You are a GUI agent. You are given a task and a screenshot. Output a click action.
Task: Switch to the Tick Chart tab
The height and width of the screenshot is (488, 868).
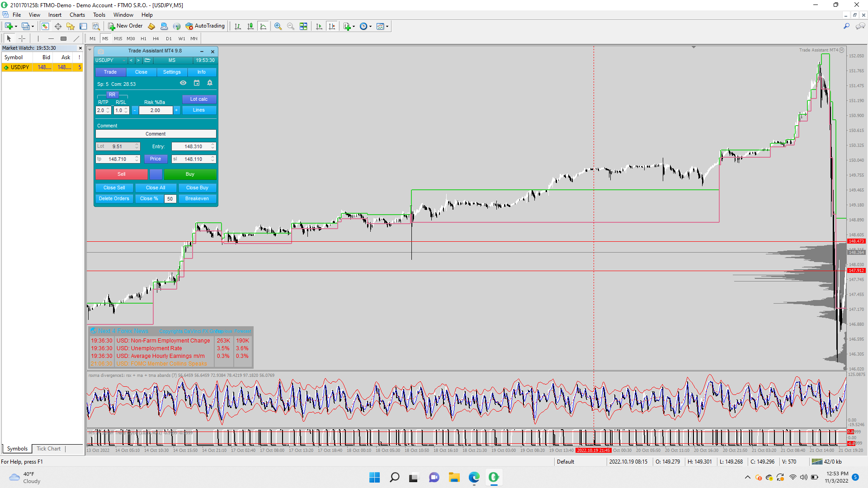coord(48,449)
